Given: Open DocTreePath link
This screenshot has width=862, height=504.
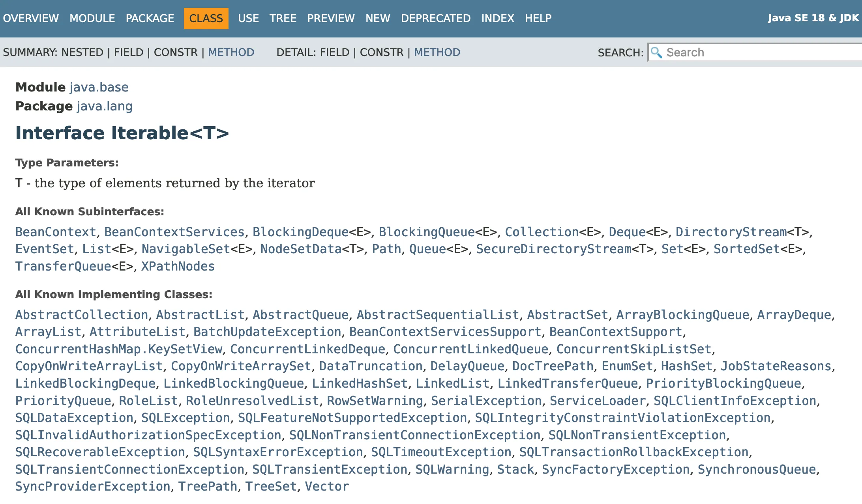Looking at the screenshot, I should 553,366.
